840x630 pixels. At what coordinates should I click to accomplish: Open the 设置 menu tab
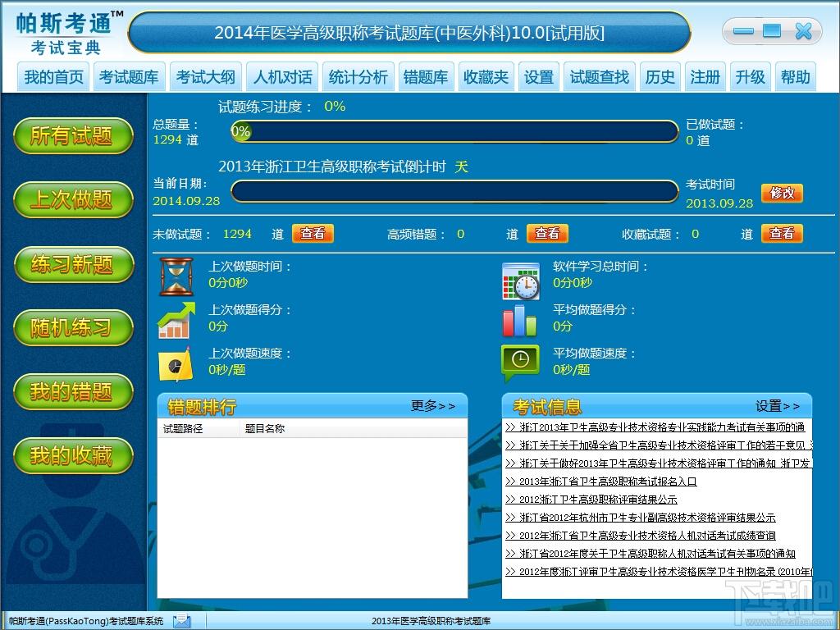(539, 77)
